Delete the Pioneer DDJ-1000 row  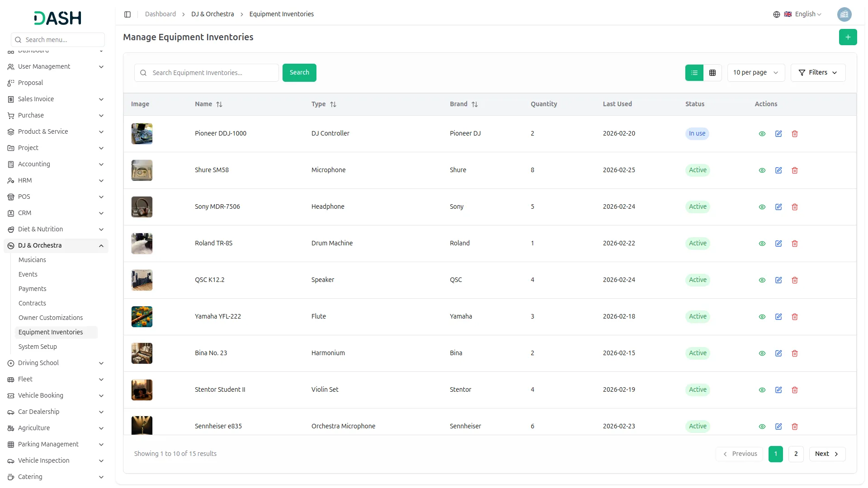pos(795,134)
